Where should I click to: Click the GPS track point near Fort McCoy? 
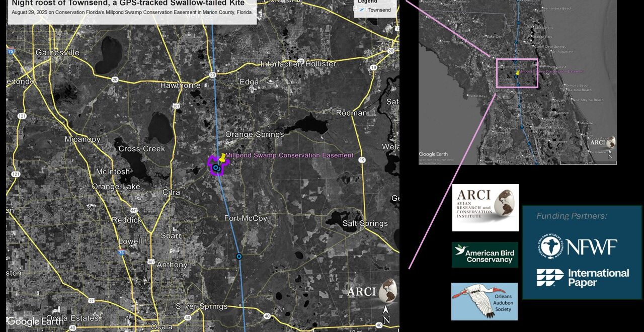tap(239, 257)
